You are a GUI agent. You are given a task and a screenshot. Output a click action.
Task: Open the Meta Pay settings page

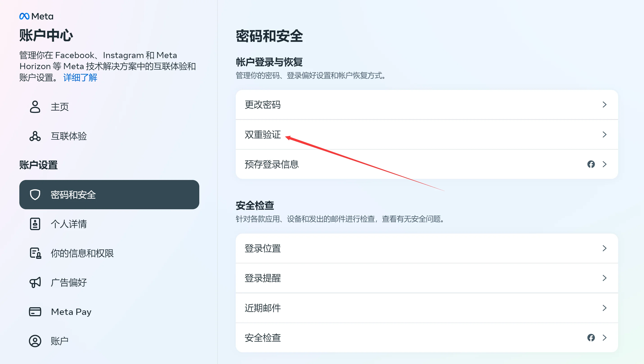tap(71, 312)
